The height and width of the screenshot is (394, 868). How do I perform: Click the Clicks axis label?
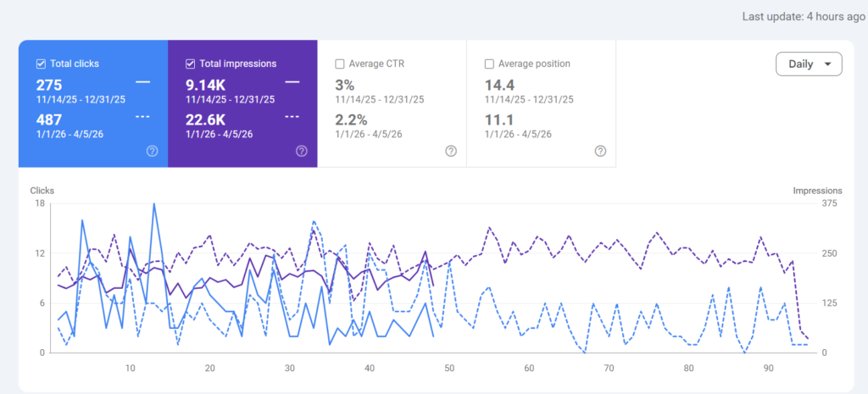(x=42, y=191)
